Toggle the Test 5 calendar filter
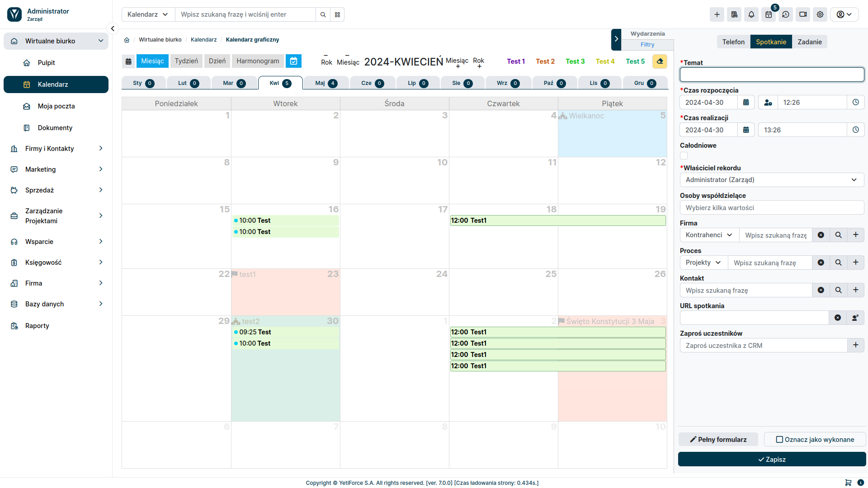 point(635,61)
